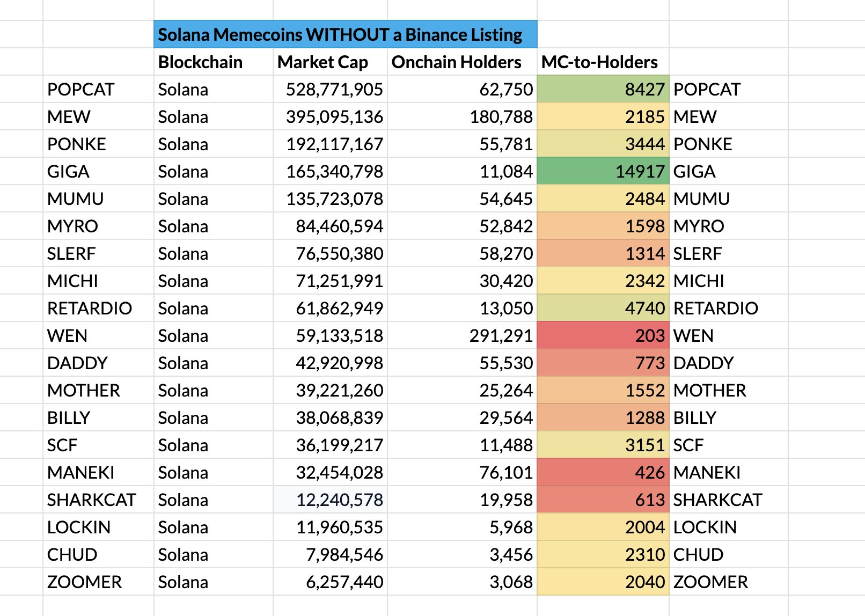The image size is (865, 616).
Task: Select WEN holders value 291,291
Action: point(462,336)
